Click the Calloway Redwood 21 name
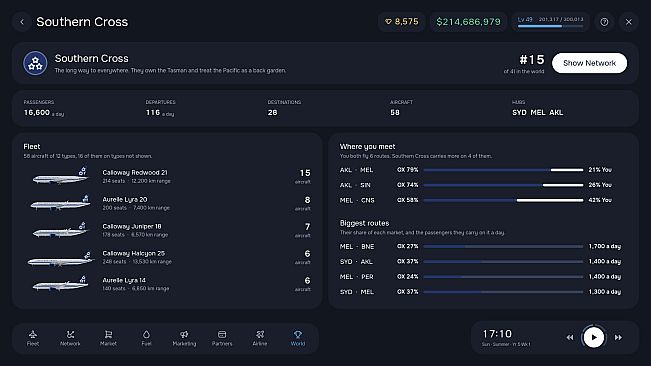The width and height of the screenshot is (651, 366). pos(135,173)
